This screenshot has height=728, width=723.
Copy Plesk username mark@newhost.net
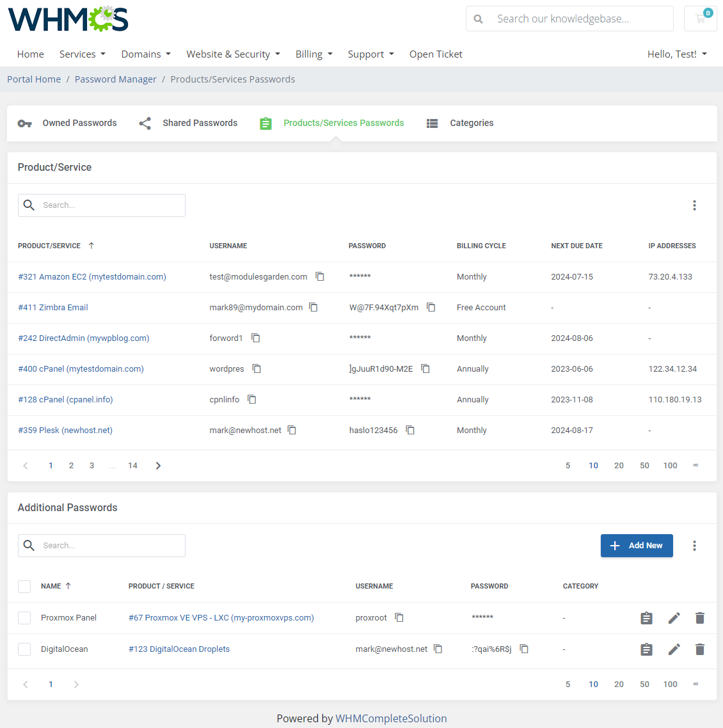[x=292, y=431]
